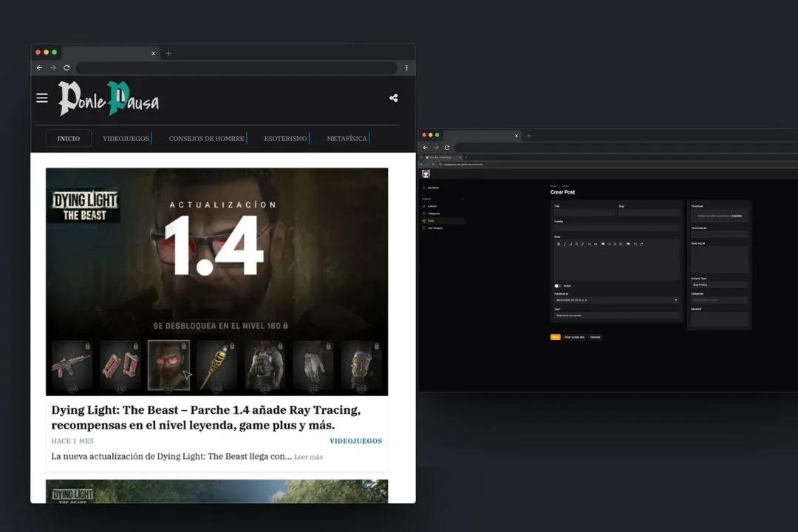The height and width of the screenshot is (532, 798).
Task: Click the share icon in site header
Action: click(393, 98)
